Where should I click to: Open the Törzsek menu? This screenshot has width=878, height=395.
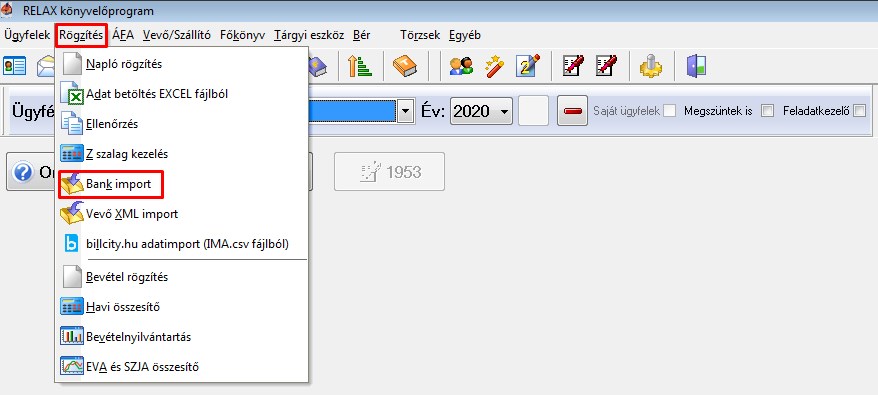coord(420,35)
